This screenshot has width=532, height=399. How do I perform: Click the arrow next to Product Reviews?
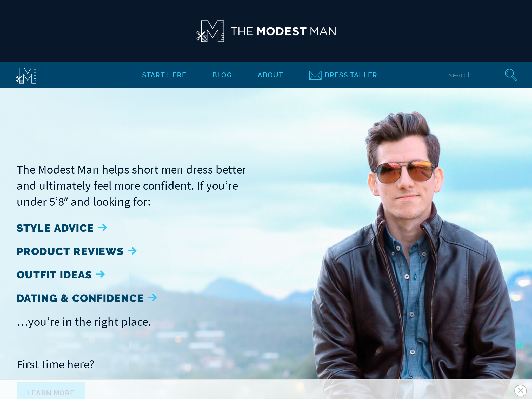(132, 251)
